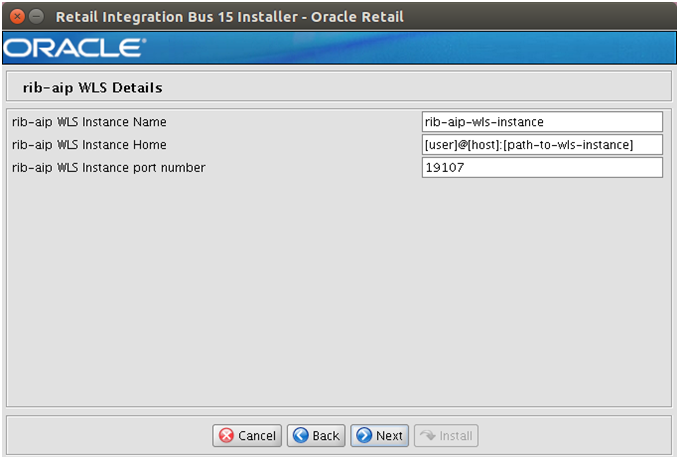The height and width of the screenshot is (459, 679).
Task: Click the 'rib-aip WLS Instance port number' label
Action: (109, 168)
